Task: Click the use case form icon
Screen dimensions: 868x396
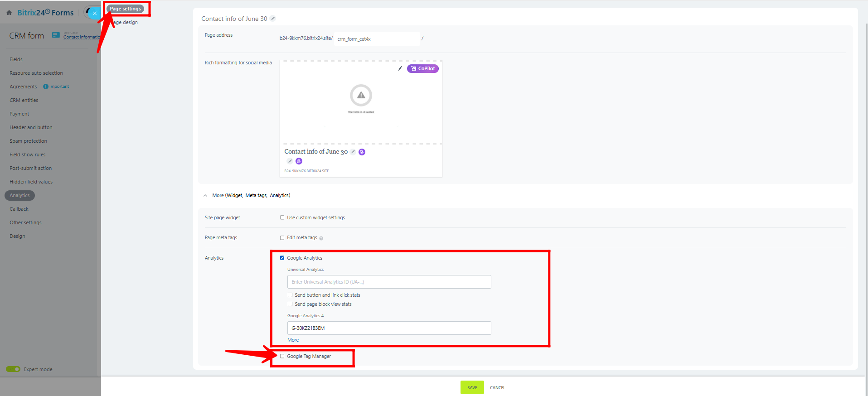Action: point(56,35)
